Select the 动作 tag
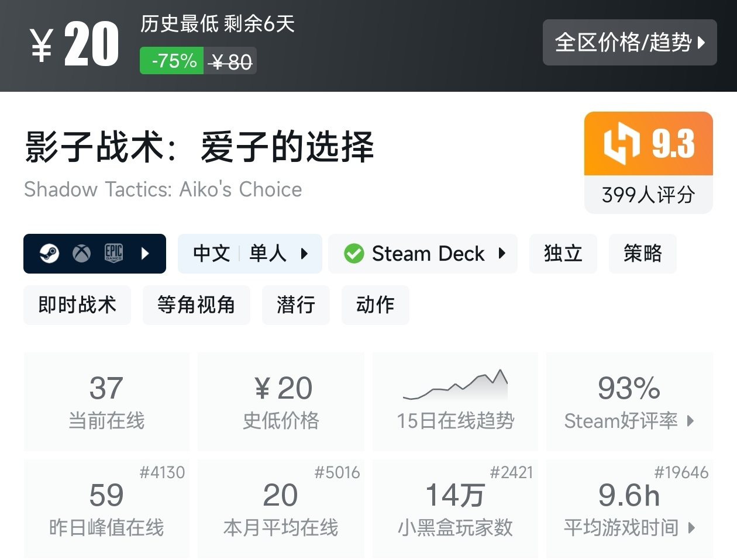 pyautogui.click(x=375, y=305)
